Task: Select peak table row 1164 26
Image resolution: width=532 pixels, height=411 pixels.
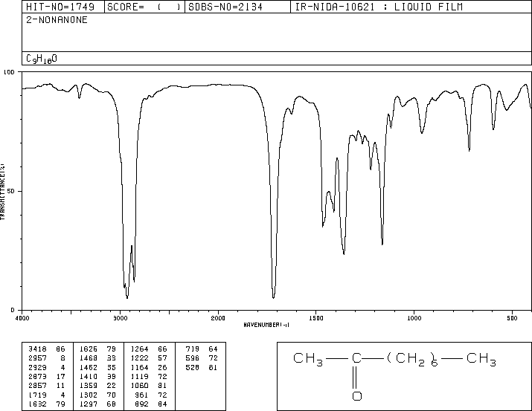Action: click(149, 367)
